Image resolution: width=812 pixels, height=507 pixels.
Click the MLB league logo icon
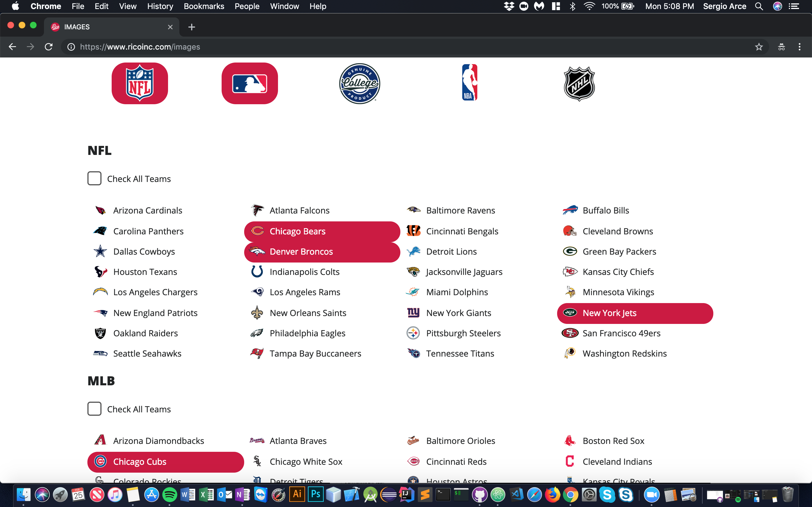click(x=250, y=83)
